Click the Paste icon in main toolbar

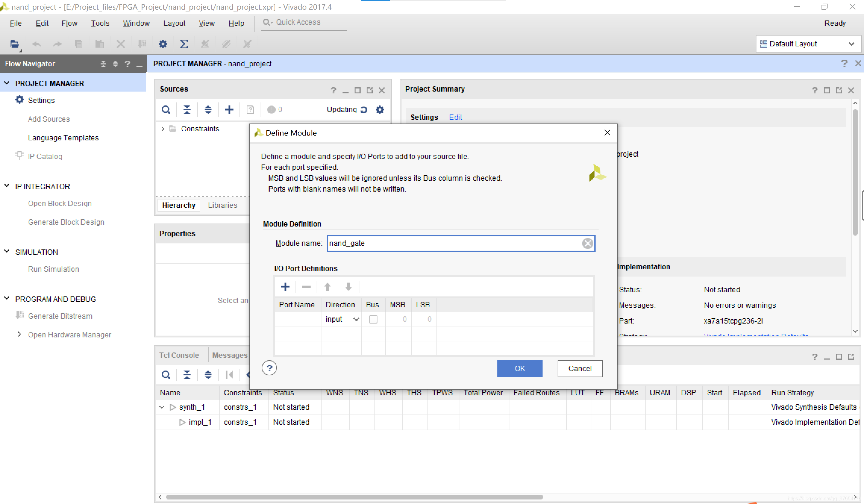[x=100, y=44]
